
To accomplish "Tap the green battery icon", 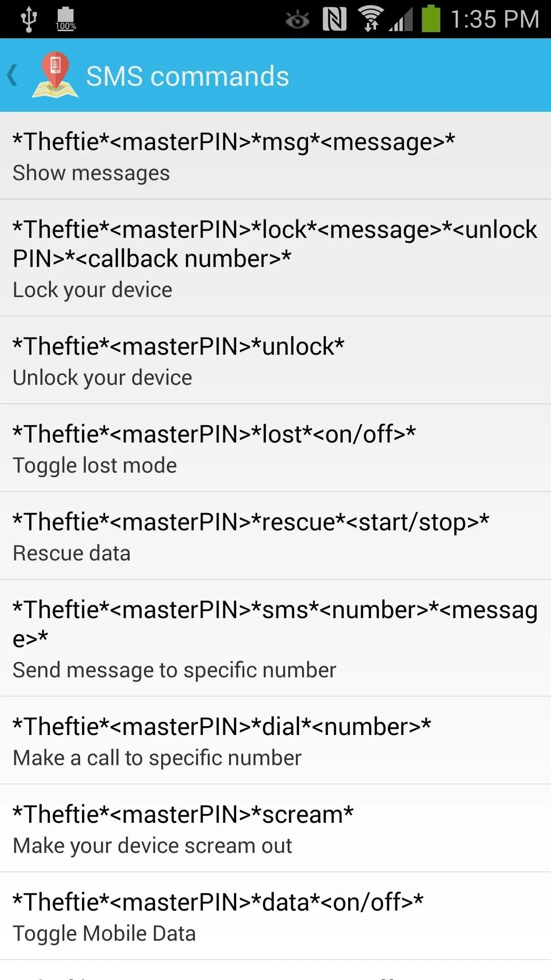I will tap(431, 18).
